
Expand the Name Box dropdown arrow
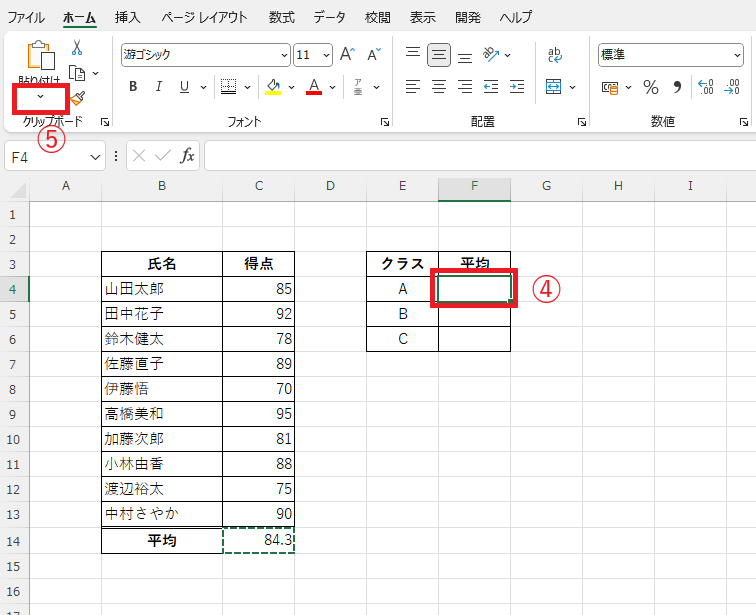point(95,157)
